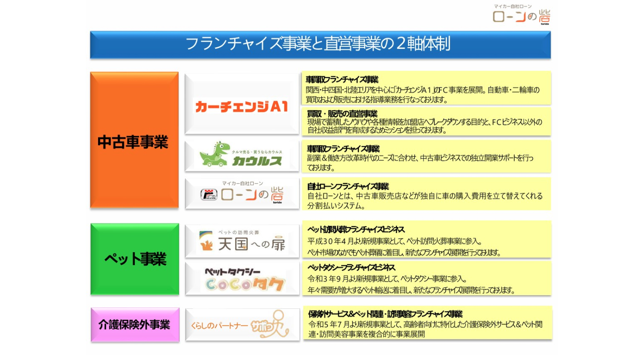
Task: Select the green ペット事業 category block
Action: [x=135, y=259]
